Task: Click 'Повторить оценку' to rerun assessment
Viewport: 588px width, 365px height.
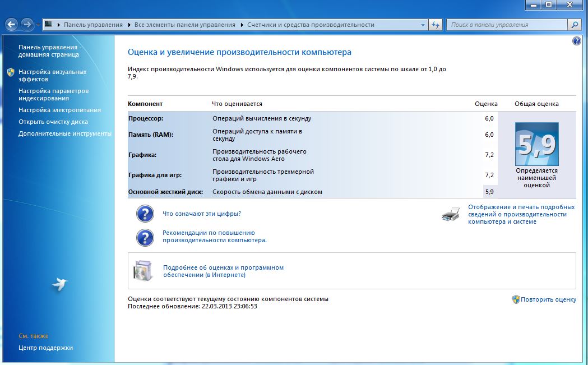Action: click(548, 299)
